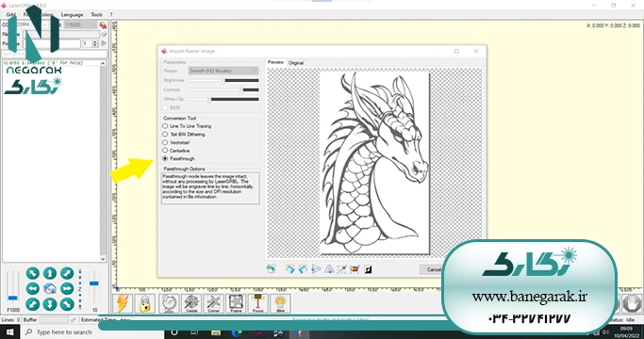Viewport: 644px width, 339px height.
Task: Click the Corner custom button
Action: [x=214, y=304]
